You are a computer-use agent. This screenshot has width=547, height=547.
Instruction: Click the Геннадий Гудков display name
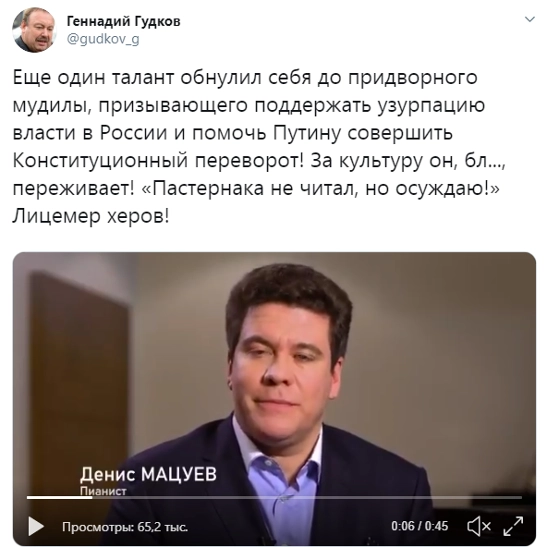(x=123, y=21)
